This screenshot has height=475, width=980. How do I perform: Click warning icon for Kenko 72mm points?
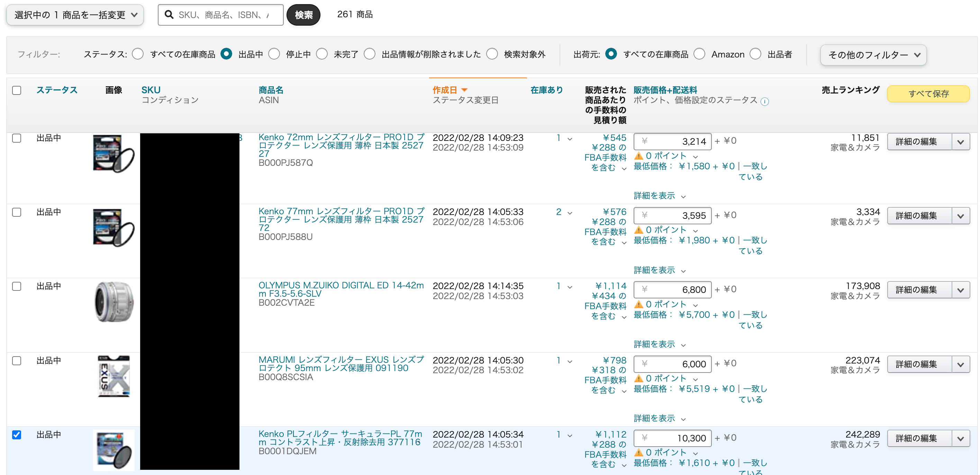[x=639, y=156]
